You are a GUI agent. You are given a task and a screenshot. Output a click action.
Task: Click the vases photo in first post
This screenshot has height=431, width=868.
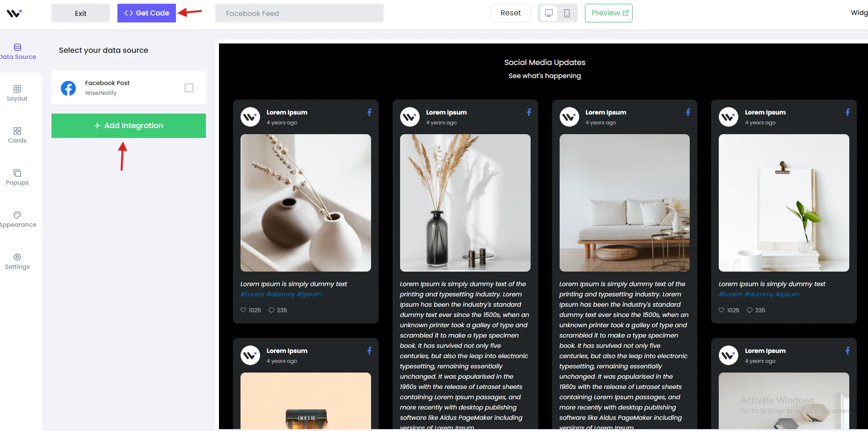pyautogui.click(x=306, y=203)
